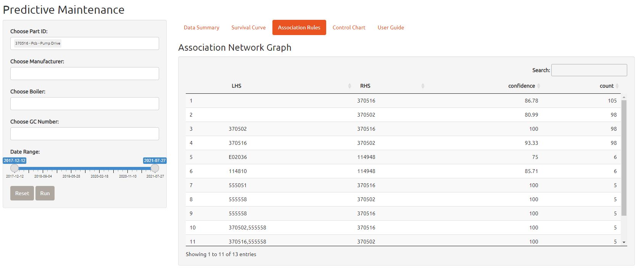Click the Run button

pos(45,193)
